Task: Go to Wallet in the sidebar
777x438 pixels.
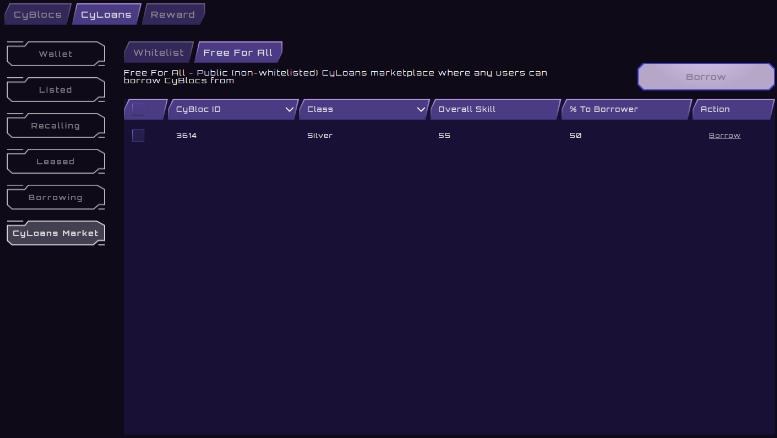Action: click(56, 54)
